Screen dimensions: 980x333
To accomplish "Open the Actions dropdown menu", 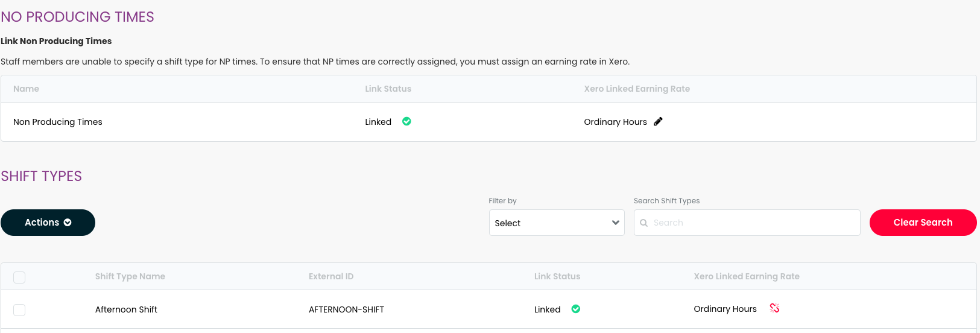I will coord(48,223).
